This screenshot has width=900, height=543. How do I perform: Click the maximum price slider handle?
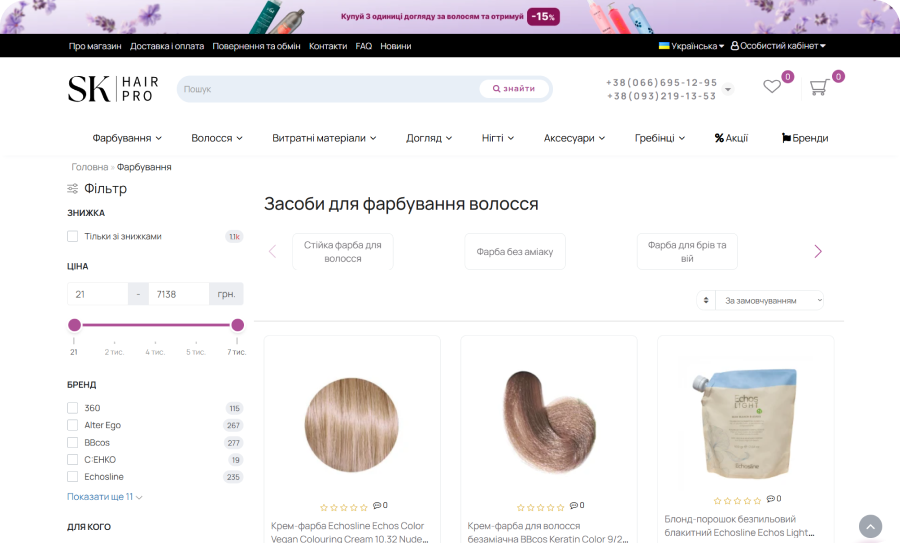point(238,325)
